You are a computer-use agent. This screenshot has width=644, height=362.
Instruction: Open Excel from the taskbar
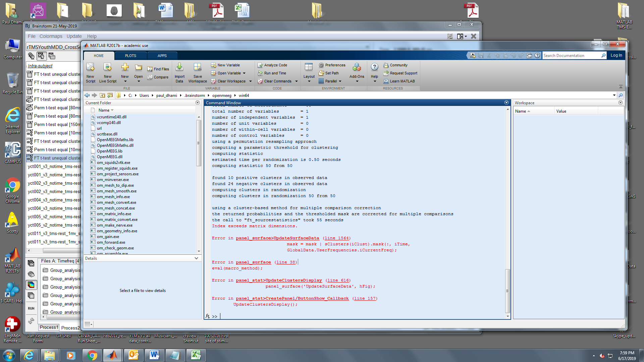pos(196,355)
